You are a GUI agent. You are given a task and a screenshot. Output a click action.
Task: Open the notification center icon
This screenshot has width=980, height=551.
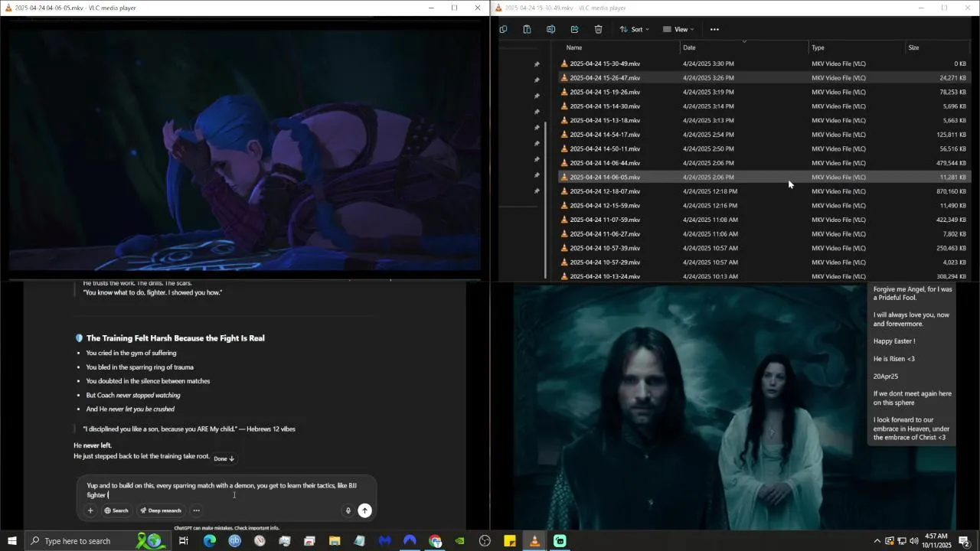tap(965, 541)
